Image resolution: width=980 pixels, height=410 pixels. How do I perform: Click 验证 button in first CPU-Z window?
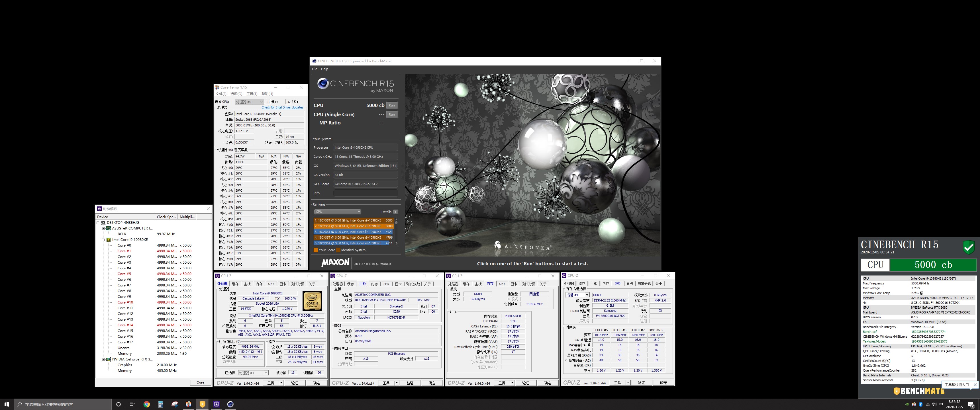(295, 383)
